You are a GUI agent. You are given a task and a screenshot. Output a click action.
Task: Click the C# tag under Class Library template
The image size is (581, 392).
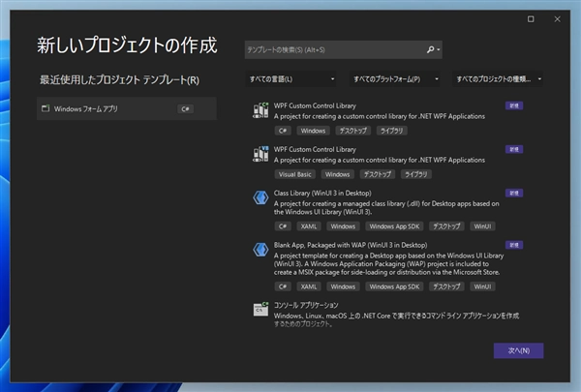pyautogui.click(x=283, y=226)
